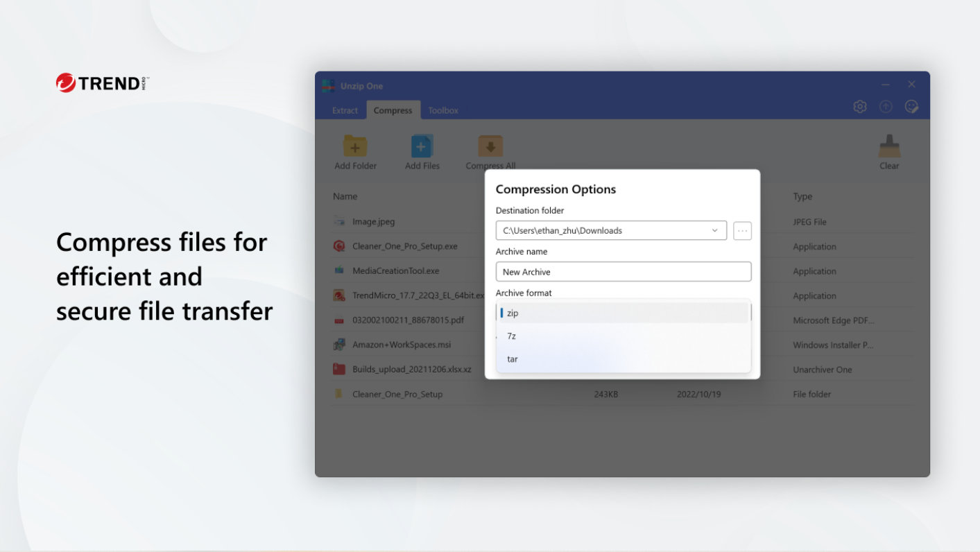The height and width of the screenshot is (552, 980).
Task: Select Image.jpeg in the file list
Action: pos(373,222)
